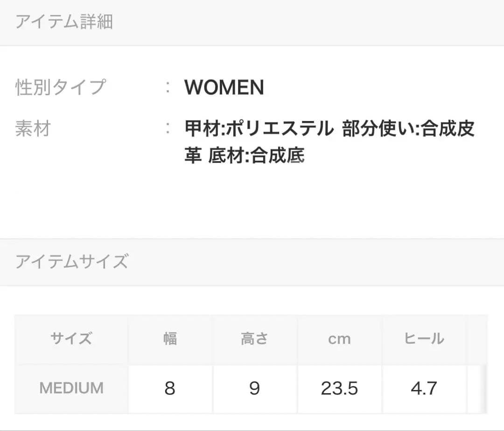
Task: Select the MEDIUM size row label
Action: point(71,388)
